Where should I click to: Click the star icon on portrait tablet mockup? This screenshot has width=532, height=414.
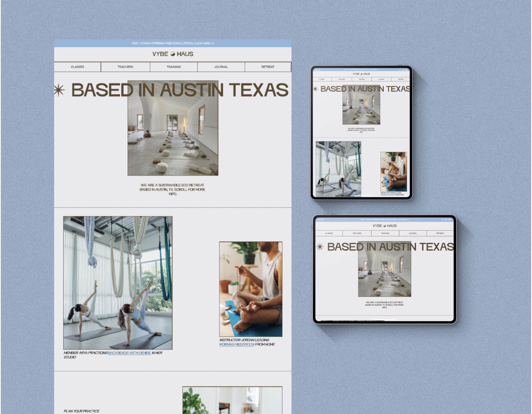pos(315,89)
